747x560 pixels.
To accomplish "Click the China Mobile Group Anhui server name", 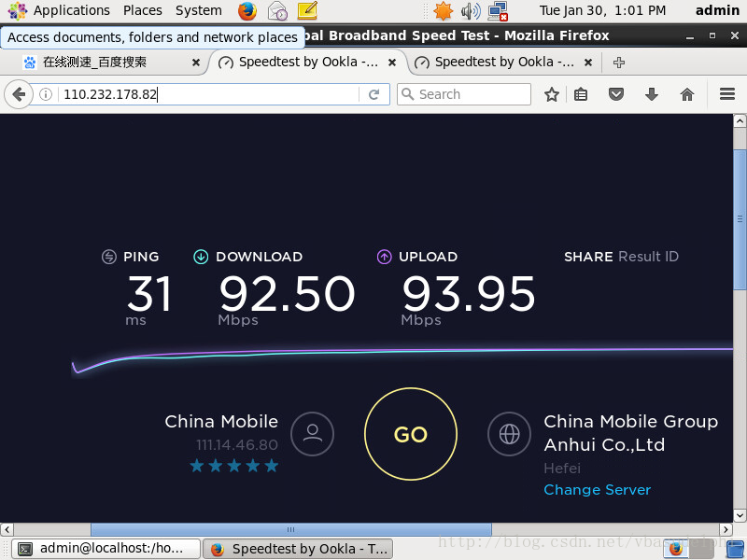I will pos(631,433).
